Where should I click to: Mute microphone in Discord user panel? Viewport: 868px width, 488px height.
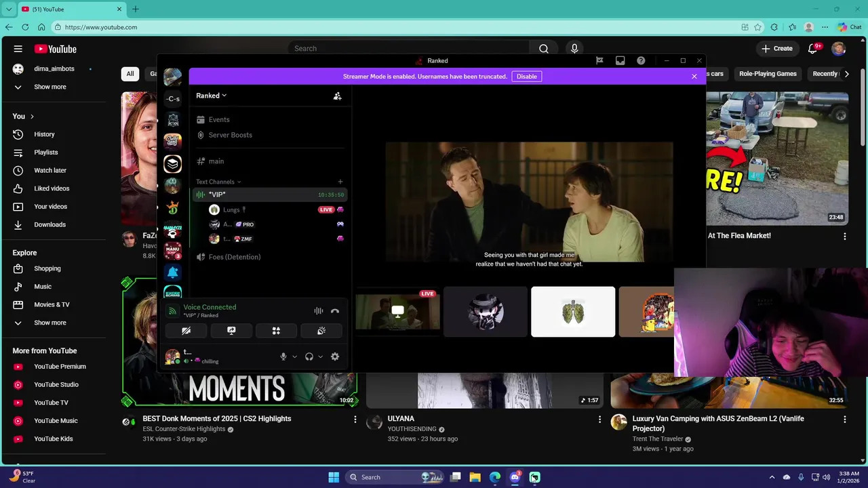point(283,357)
